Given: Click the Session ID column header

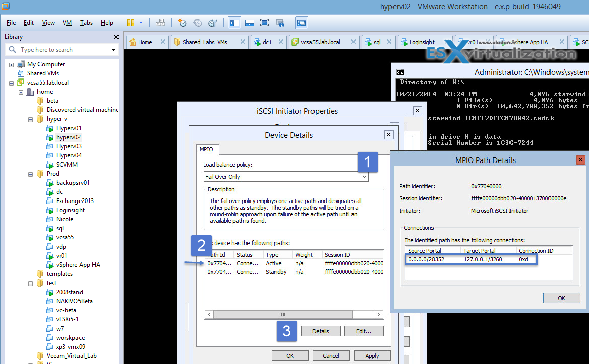Looking at the screenshot, I should pyautogui.click(x=353, y=255).
